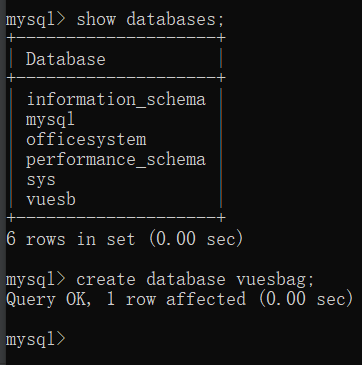Click the sys database entry
The image size is (362, 365).
click(x=41, y=180)
